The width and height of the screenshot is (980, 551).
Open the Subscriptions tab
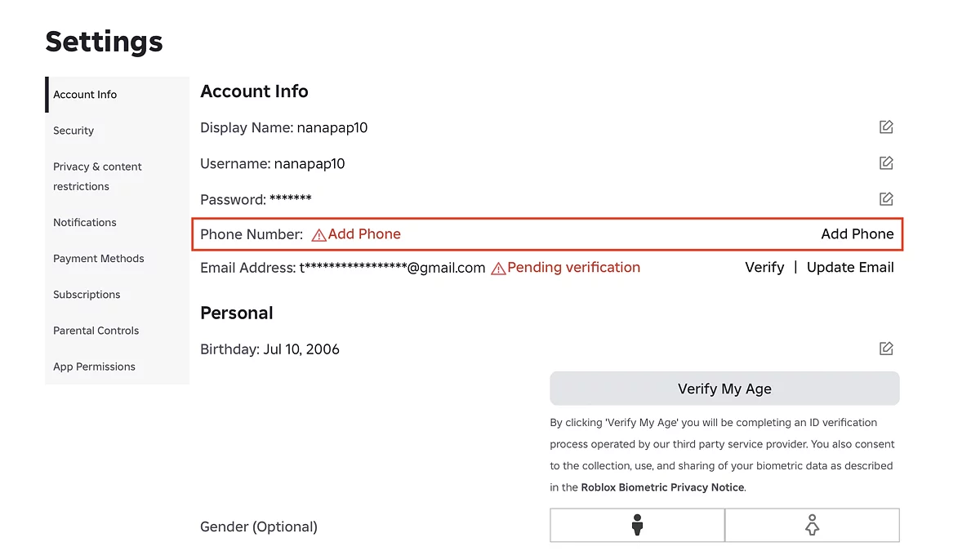pos(87,295)
